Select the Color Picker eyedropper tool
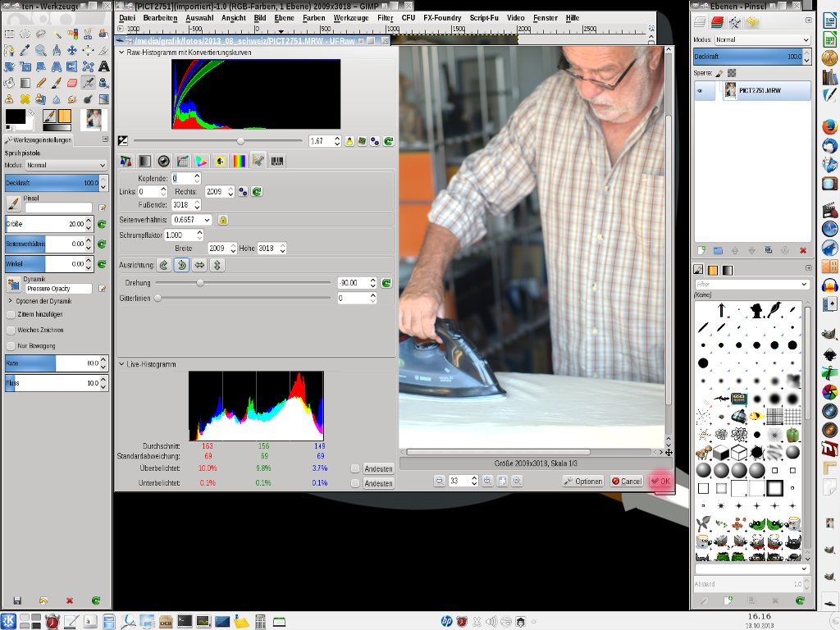840x630 pixels. [x=25, y=50]
